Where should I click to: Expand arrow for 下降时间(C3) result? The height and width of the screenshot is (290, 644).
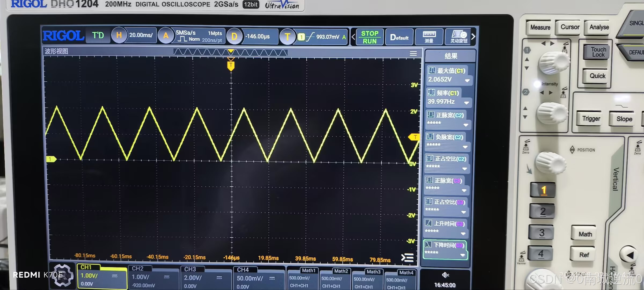click(462, 255)
